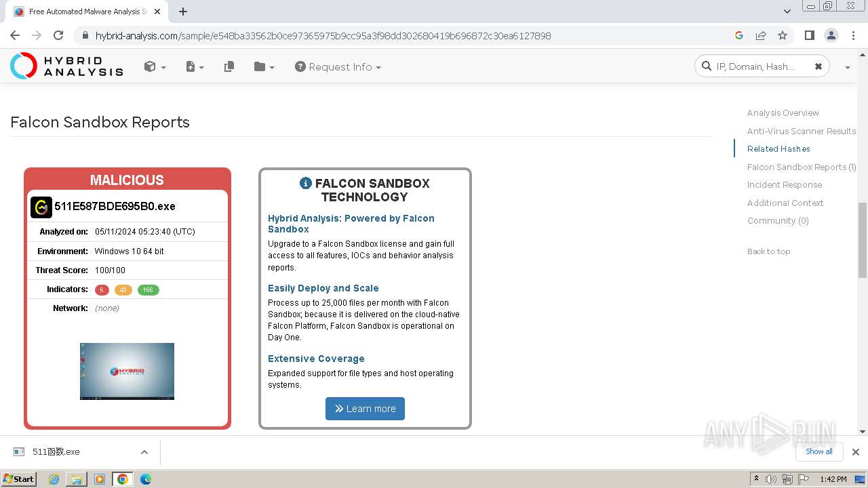The height and width of the screenshot is (488, 868).
Task: Click the green 166 informative indicators badge
Action: (x=148, y=290)
